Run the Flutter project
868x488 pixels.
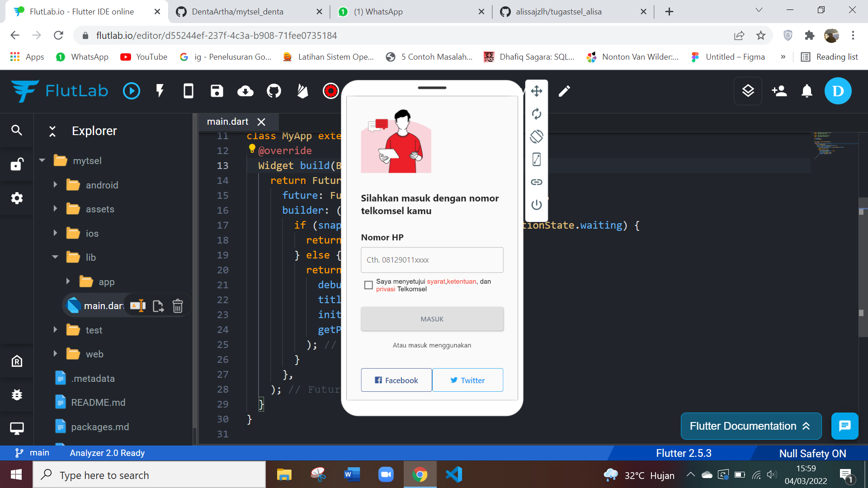pos(132,91)
